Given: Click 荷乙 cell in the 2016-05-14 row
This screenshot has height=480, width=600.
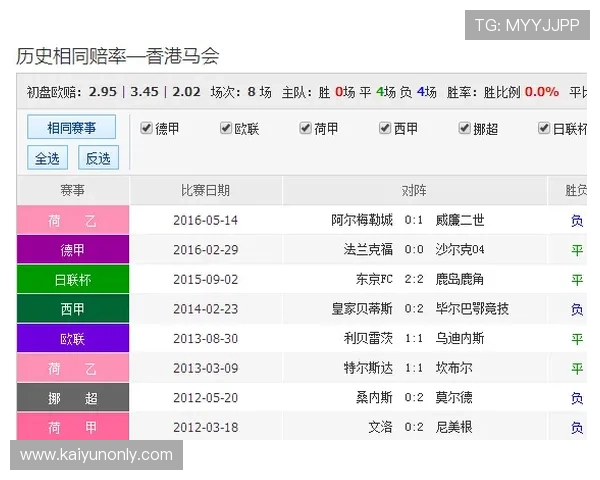Looking at the screenshot, I should [x=73, y=220].
